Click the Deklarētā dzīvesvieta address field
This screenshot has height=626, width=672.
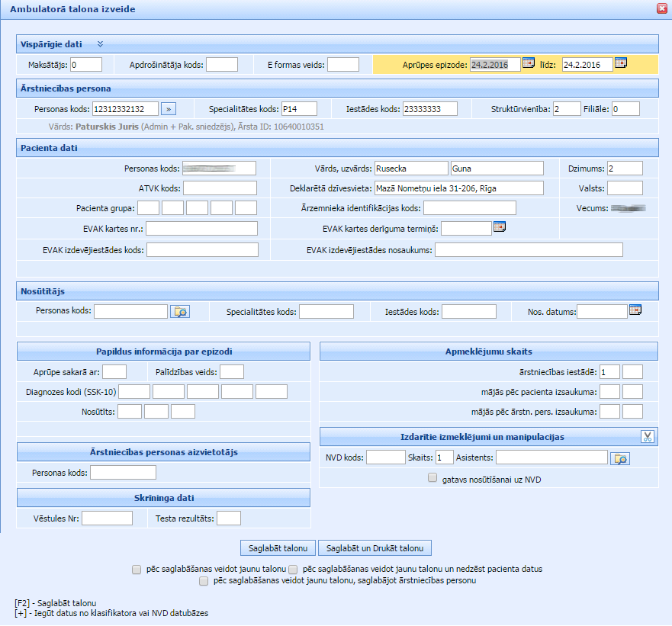pyautogui.click(x=458, y=188)
